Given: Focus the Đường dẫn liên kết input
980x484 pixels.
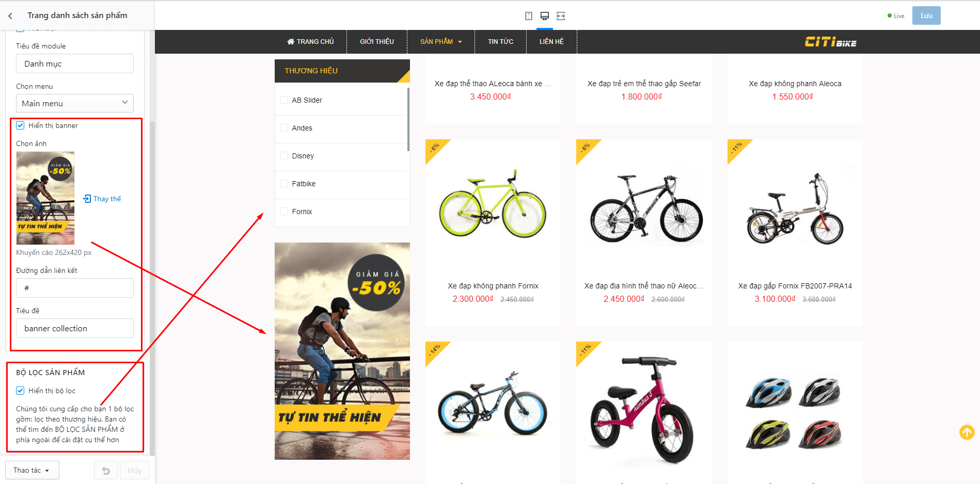Looking at the screenshot, I should coord(75,288).
